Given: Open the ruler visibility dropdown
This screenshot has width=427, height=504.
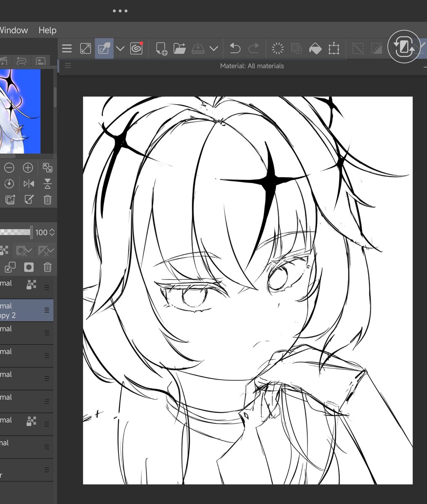Looking at the screenshot, I should click(x=46, y=251).
